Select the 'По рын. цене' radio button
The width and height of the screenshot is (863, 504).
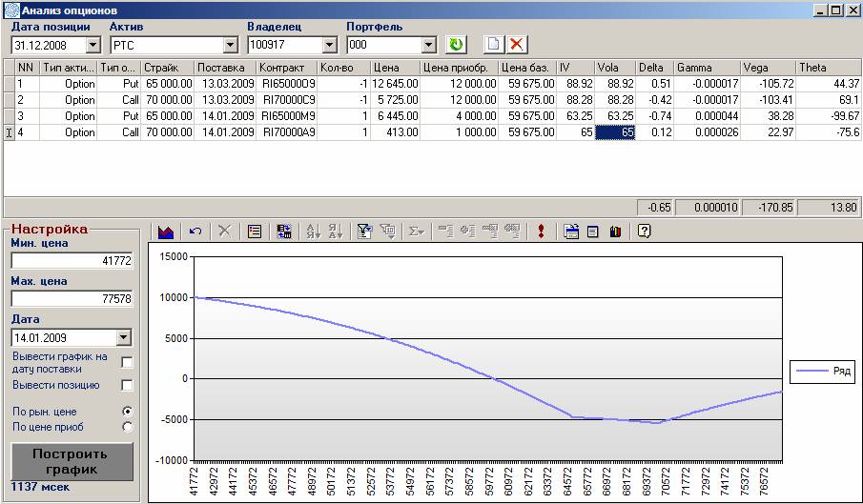click(x=127, y=412)
